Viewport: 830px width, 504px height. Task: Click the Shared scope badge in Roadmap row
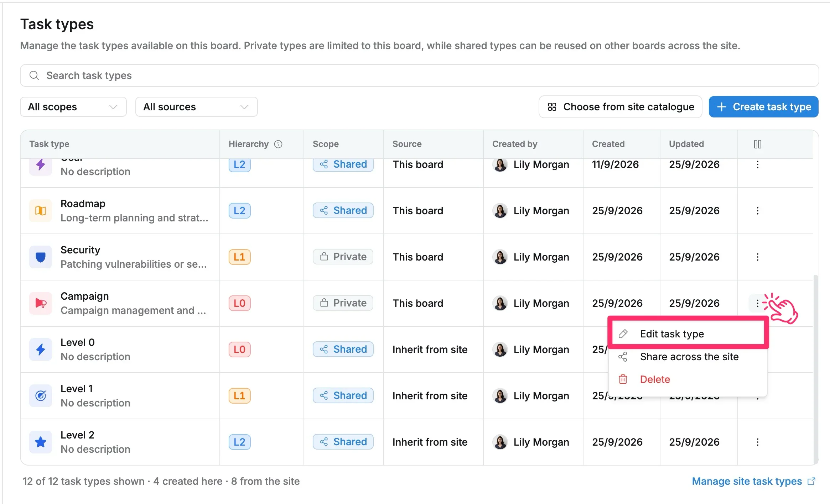point(343,210)
